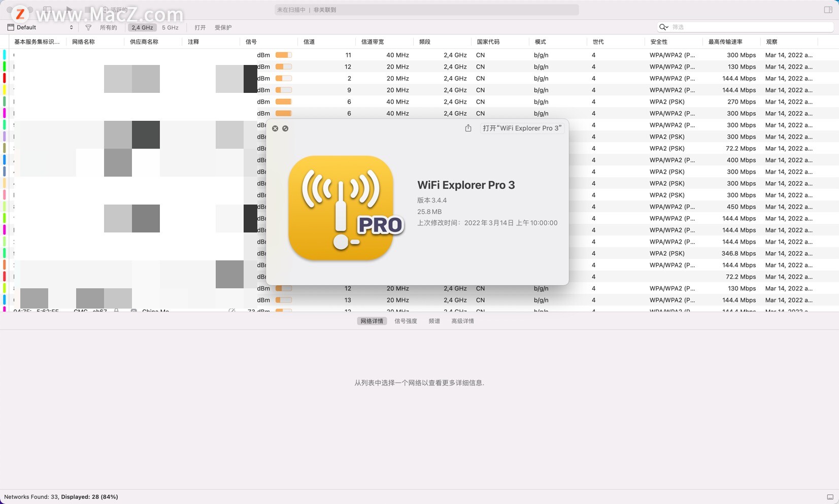Screen dimensions: 839x504
Task: Click the share icon in preview
Action: click(x=468, y=128)
